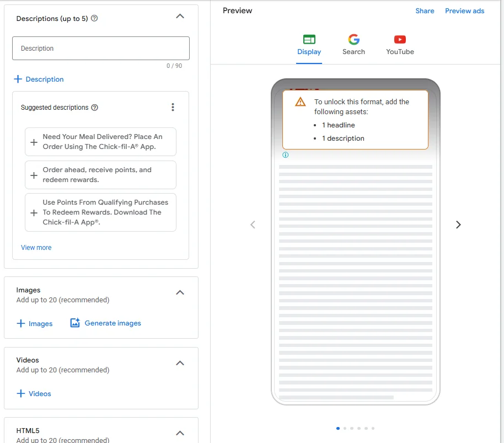Viewport: 504px width, 443px height.
Task: Click Generate images button
Action: [105, 323]
